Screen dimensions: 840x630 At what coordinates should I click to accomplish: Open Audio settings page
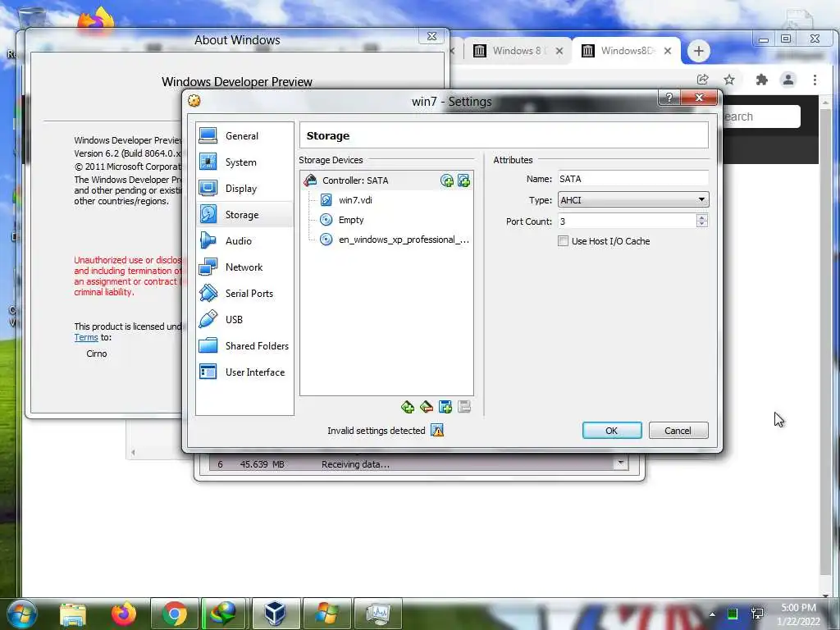(x=244, y=241)
